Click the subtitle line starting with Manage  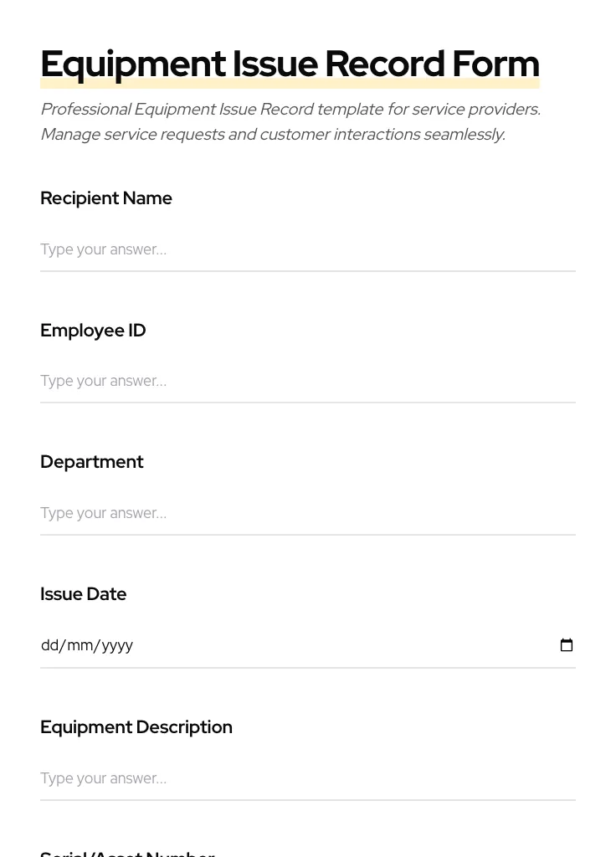click(273, 135)
